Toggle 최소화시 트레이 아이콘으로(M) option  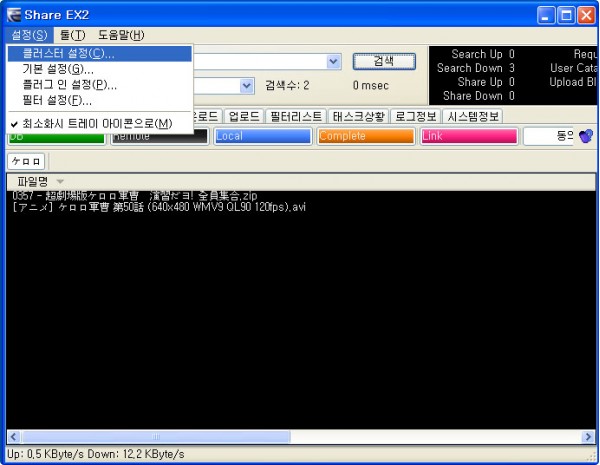click(x=99, y=124)
